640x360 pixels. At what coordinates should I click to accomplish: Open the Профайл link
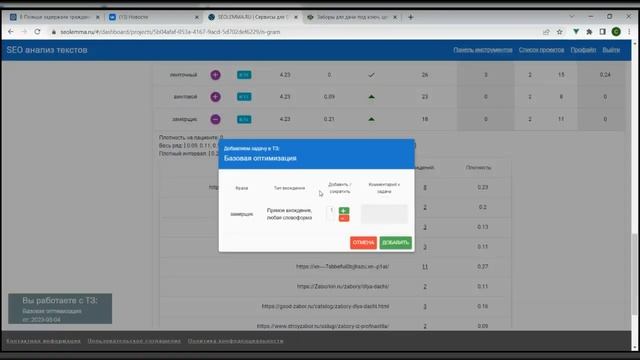583,50
